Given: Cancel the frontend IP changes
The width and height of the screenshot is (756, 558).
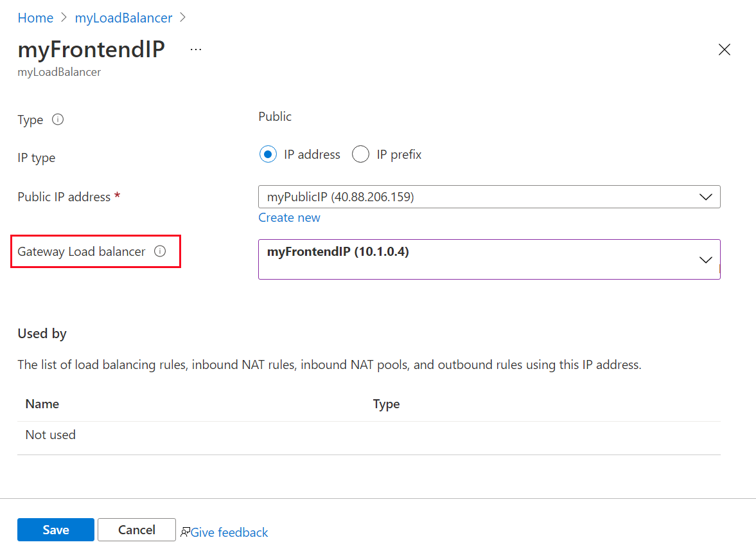Looking at the screenshot, I should click(x=136, y=530).
